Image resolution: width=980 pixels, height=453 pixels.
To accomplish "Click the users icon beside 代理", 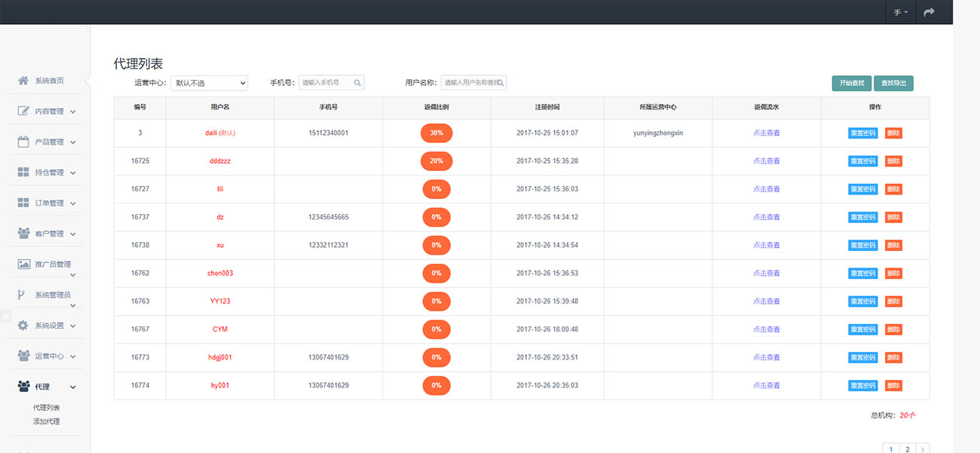I will (x=23, y=387).
